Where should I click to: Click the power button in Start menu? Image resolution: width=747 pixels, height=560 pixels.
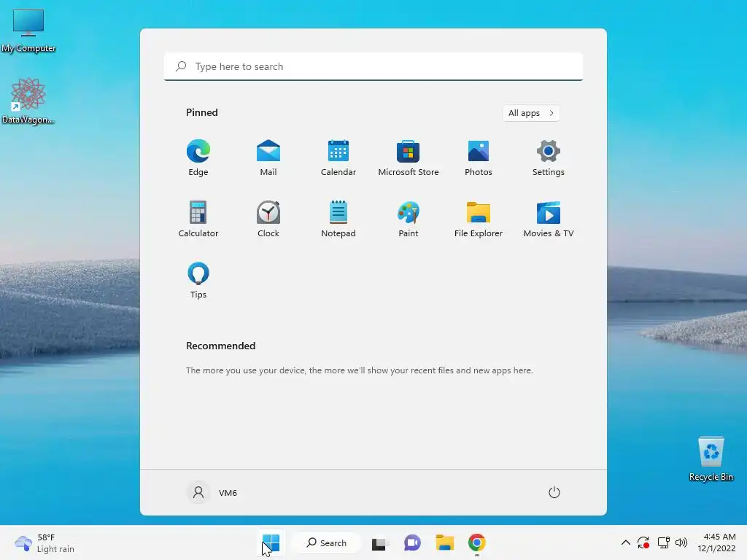pyautogui.click(x=554, y=492)
